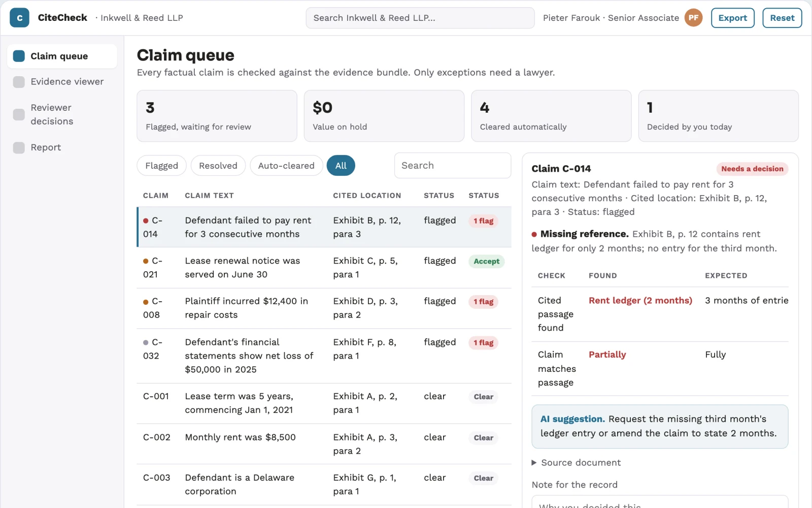The image size is (812, 508).
Task: Focus the claim table Search field
Action: click(453, 166)
